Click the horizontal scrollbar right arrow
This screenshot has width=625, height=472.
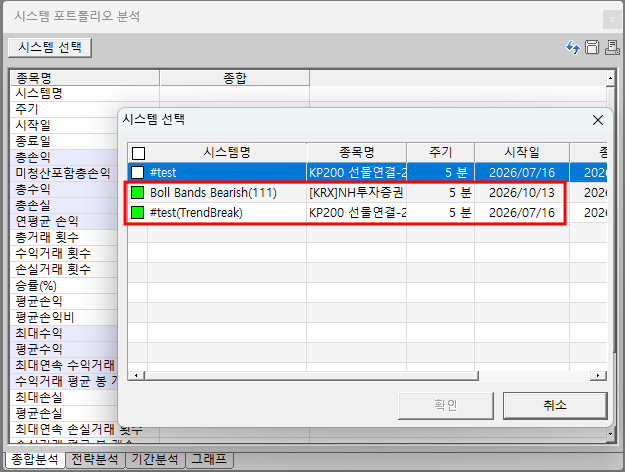pos(598,376)
